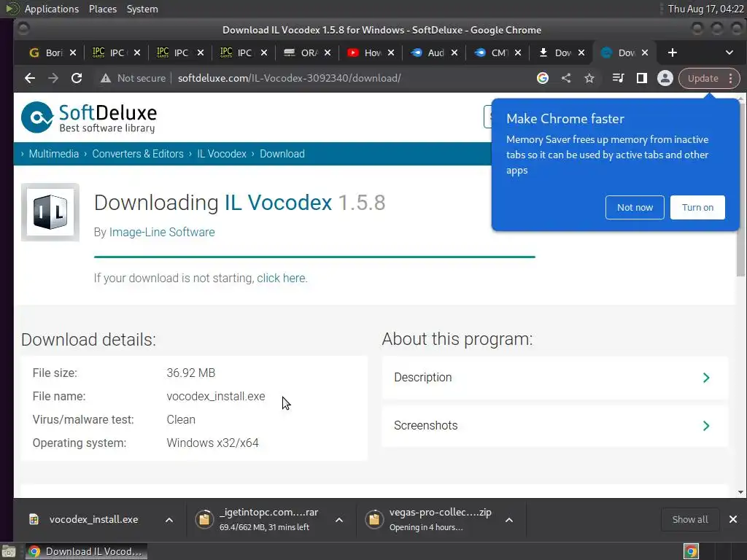Switch to the ORA tab
The height and width of the screenshot is (560, 747).
pos(303,52)
